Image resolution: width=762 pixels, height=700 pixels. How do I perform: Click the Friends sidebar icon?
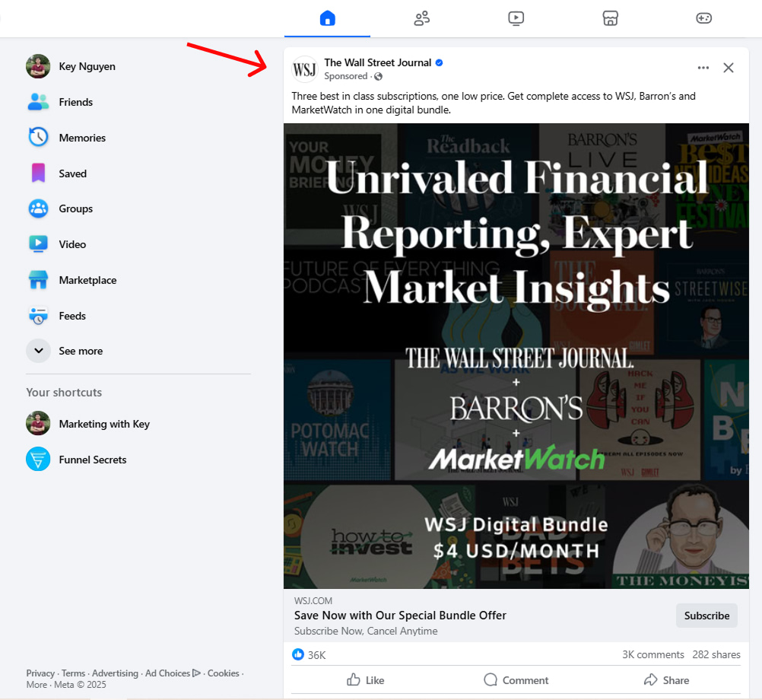coord(38,102)
